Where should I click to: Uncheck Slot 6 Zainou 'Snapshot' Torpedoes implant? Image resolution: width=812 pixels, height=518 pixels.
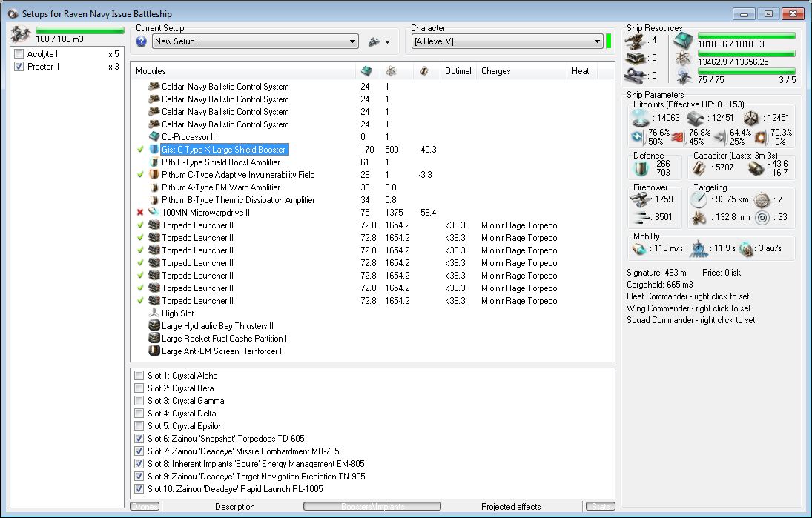139,438
